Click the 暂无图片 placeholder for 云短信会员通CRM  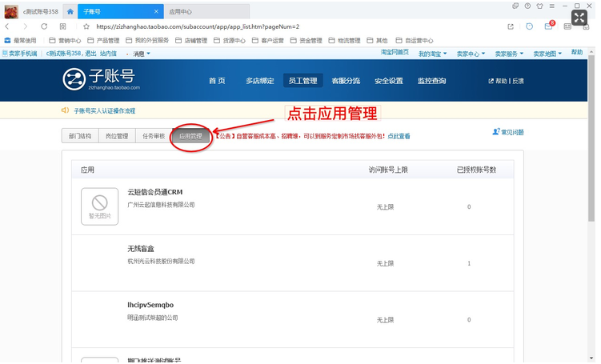coord(100,206)
